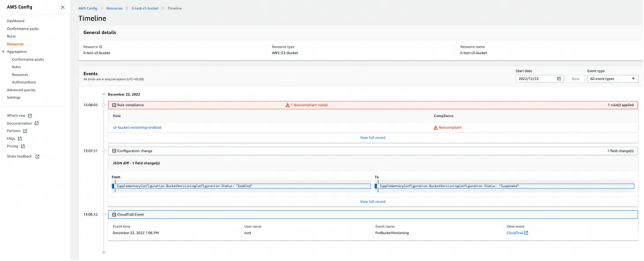Viewport: 644px width, 261px height.
Task: Open the Pricing link
Action: click(x=12, y=146)
